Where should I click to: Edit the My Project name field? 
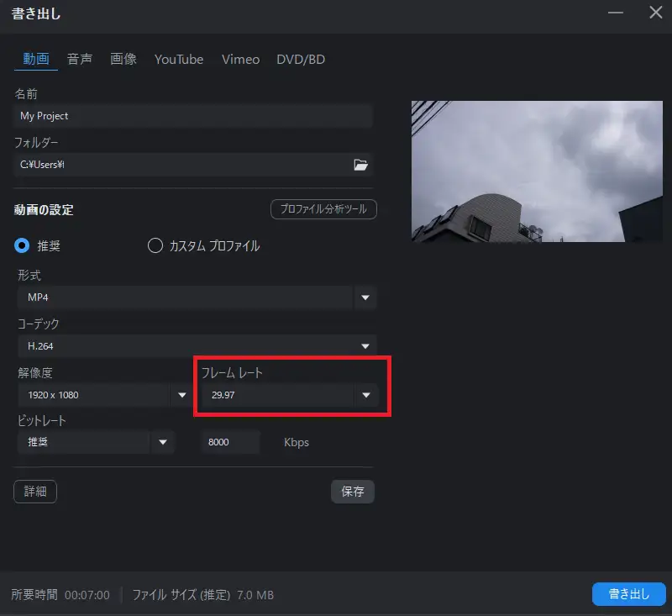point(193,116)
